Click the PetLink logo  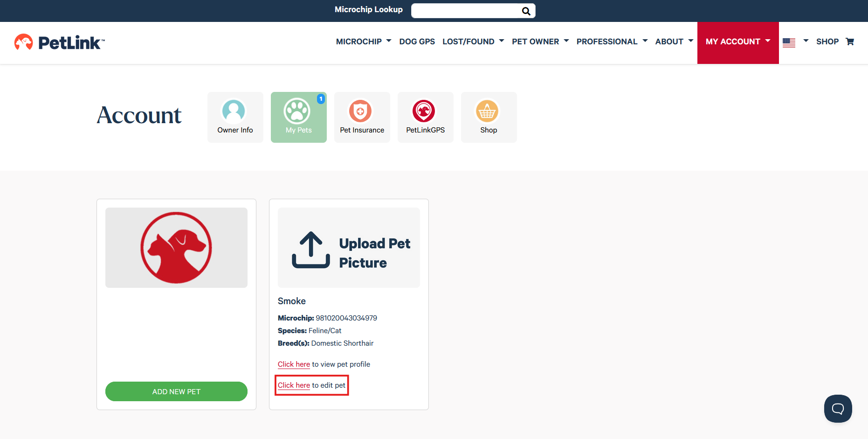[59, 42]
